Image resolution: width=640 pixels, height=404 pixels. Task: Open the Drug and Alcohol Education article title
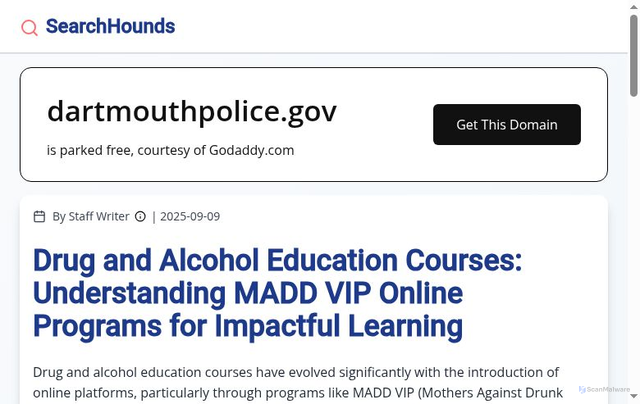click(x=277, y=293)
